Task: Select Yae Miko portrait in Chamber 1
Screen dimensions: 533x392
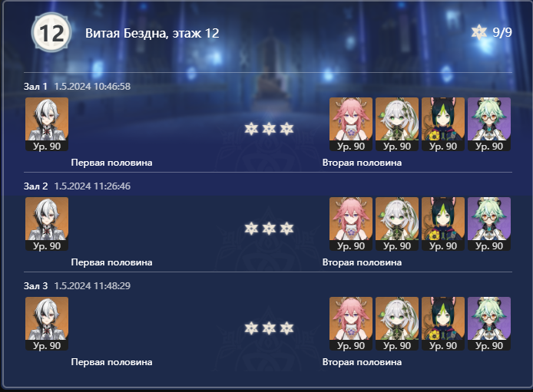Action: tap(351, 124)
